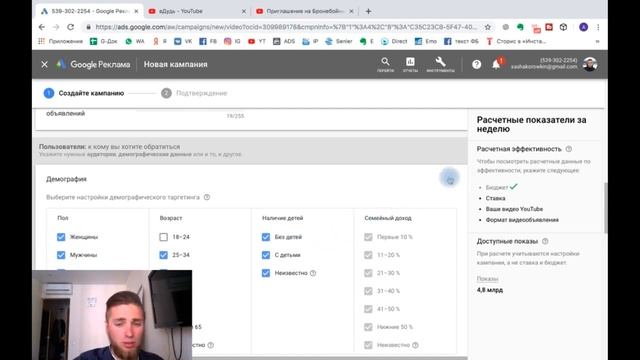
Task: Uncheck the С детьми checkbox
Action: pyautogui.click(x=266, y=255)
